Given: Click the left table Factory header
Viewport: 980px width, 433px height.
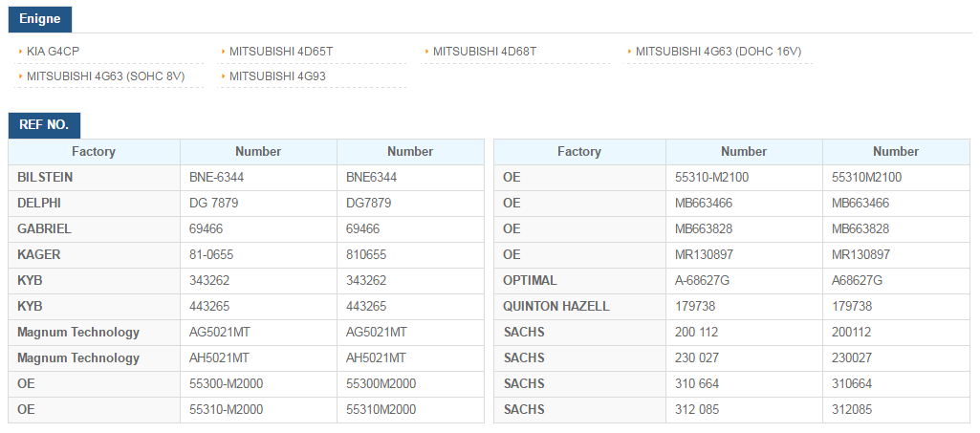Looking at the screenshot, I should [x=94, y=152].
